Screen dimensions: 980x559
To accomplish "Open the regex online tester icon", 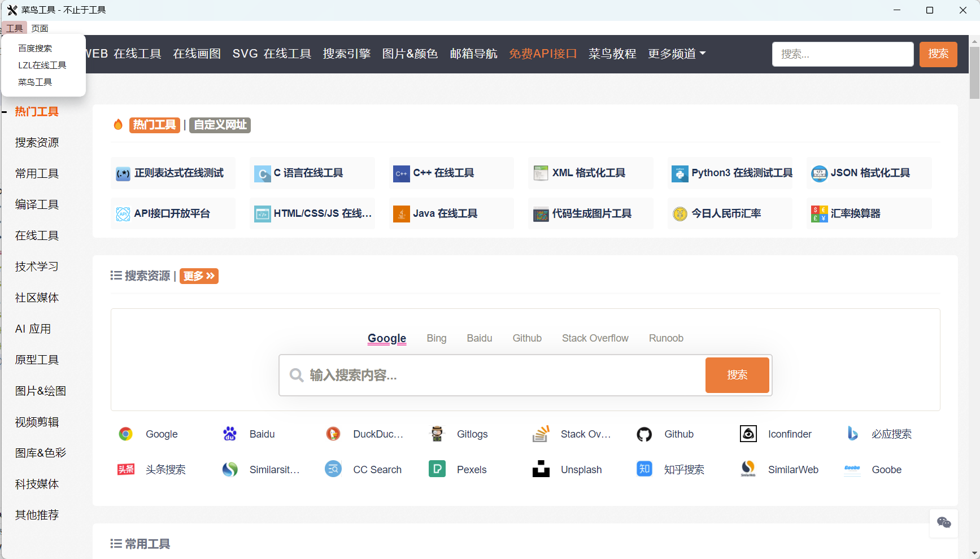I will (123, 173).
